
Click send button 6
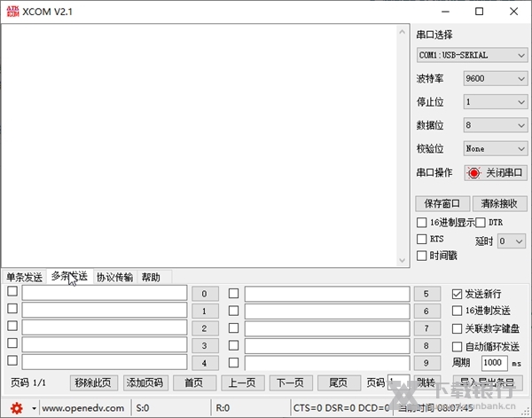coord(426,311)
